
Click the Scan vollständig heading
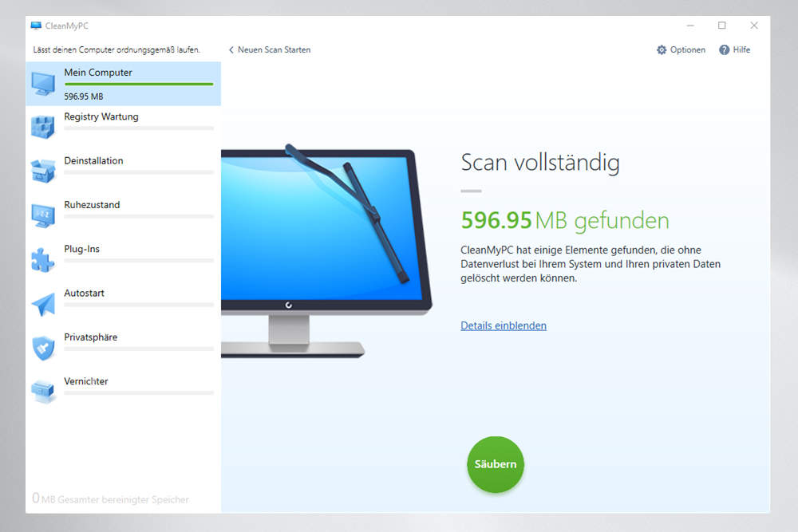click(540, 164)
